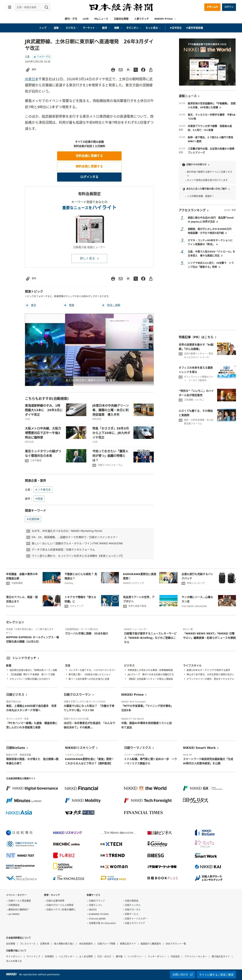Expand the 国際 navigation dropdown
Image resolution: width=242 pixels, height=980 pixels.
pyautogui.click(x=118, y=28)
